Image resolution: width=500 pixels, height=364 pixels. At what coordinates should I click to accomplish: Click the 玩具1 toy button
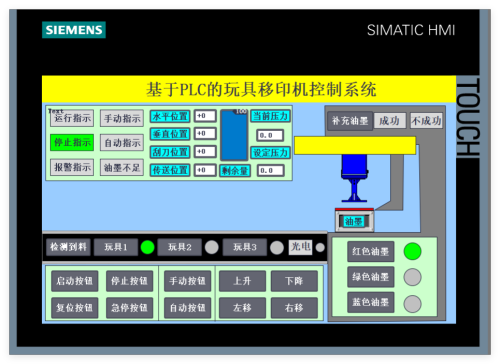click(116, 247)
